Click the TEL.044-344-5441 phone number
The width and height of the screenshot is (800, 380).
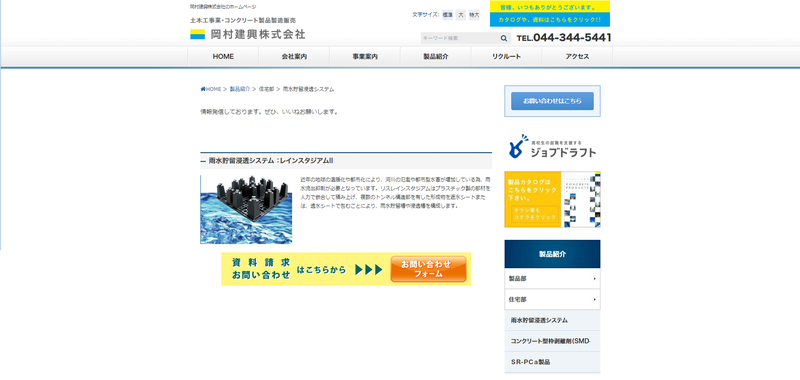point(563,38)
